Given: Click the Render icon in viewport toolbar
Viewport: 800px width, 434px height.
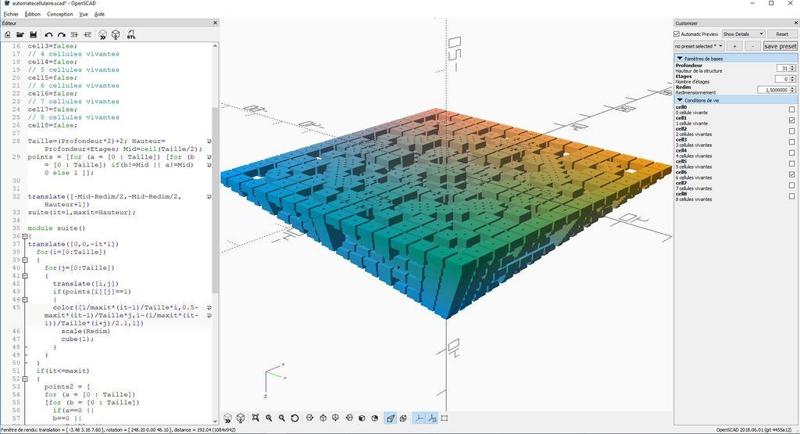Looking at the screenshot, I should pyautogui.click(x=240, y=418).
